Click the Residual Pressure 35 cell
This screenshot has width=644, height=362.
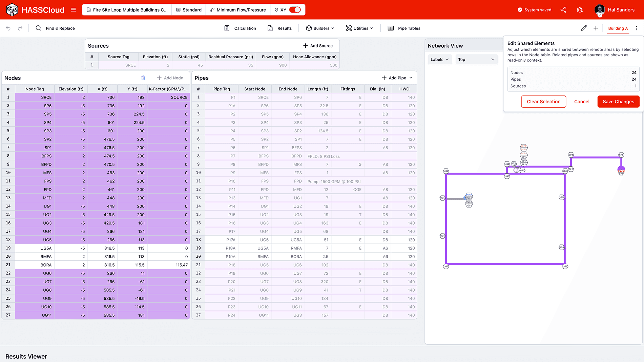click(231, 65)
